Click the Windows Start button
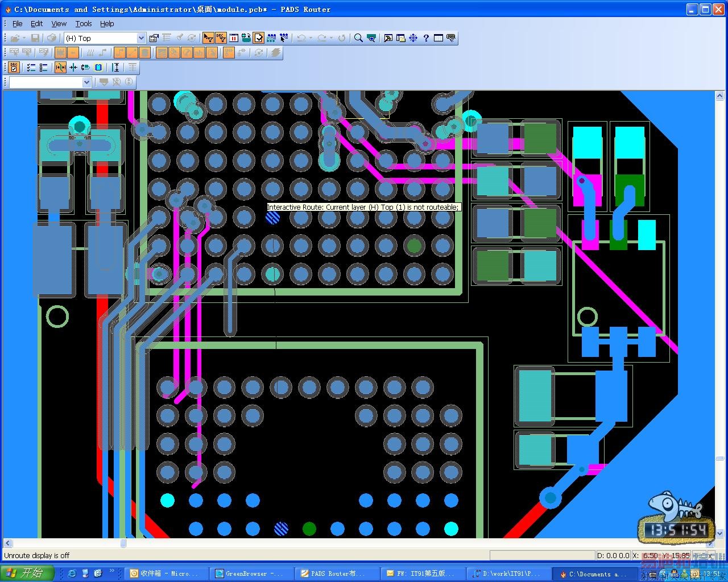728x582 pixels. [x=27, y=573]
